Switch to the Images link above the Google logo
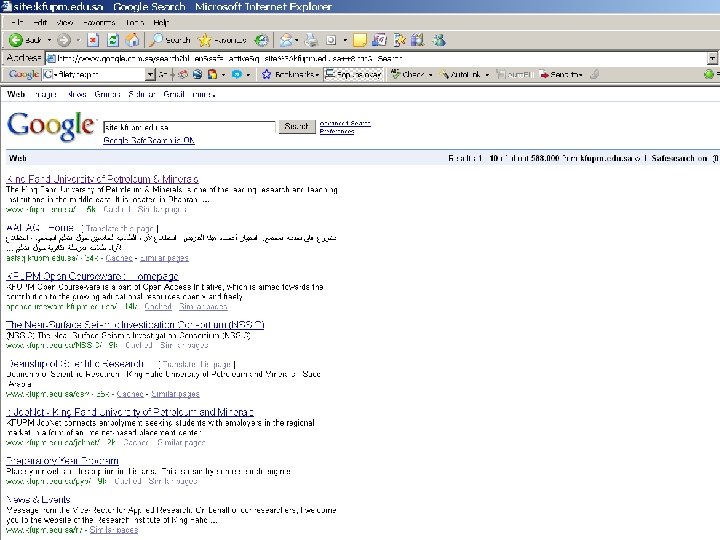Screen dimensions: 720x540 coord(46,95)
